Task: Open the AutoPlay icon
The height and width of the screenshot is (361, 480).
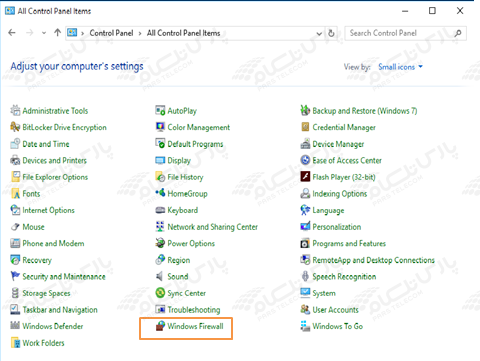Action: pyautogui.click(x=160, y=110)
